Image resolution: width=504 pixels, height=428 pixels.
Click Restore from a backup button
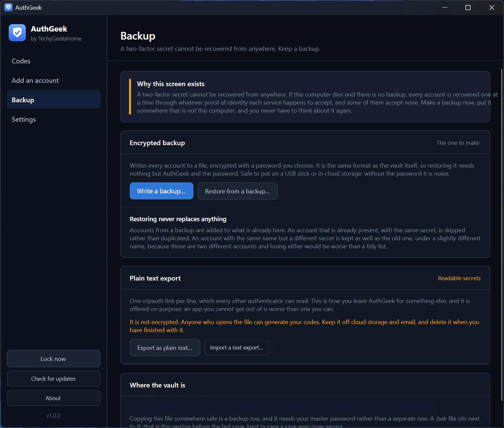pos(237,191)
